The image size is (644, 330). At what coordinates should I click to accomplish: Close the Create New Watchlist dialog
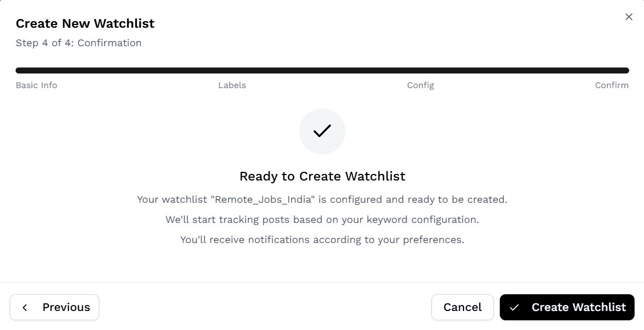click(629, 17)
